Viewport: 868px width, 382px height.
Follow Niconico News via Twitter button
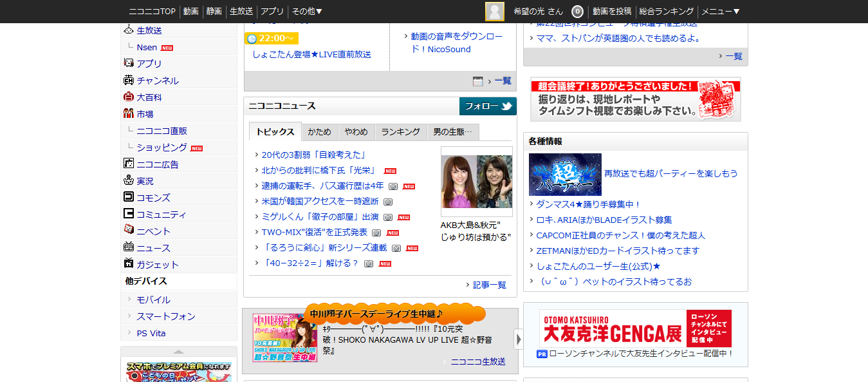pos(488,106)
